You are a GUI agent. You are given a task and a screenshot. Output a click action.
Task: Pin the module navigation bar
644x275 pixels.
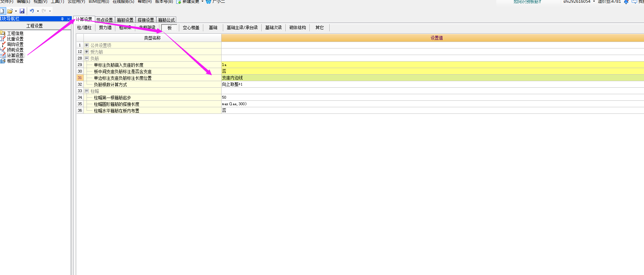coord(62,19)
